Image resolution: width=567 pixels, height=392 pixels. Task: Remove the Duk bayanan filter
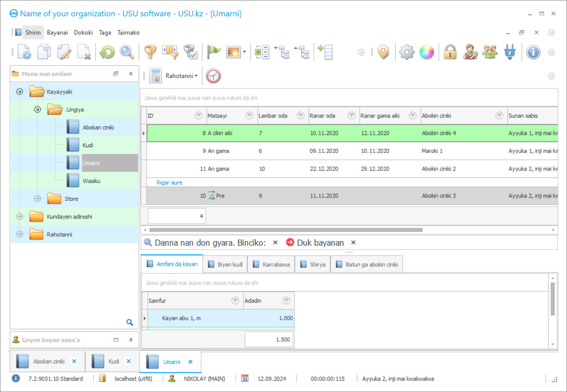pos(354,242)
